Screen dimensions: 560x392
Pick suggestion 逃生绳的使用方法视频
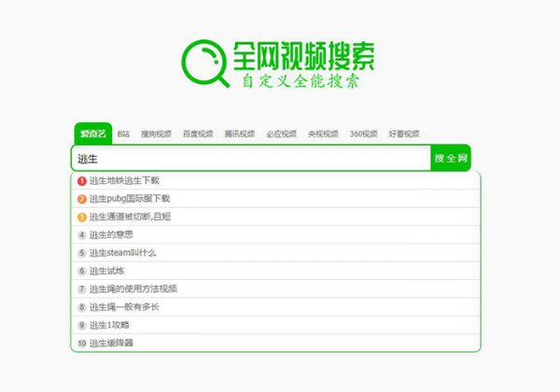coord(133,289)
